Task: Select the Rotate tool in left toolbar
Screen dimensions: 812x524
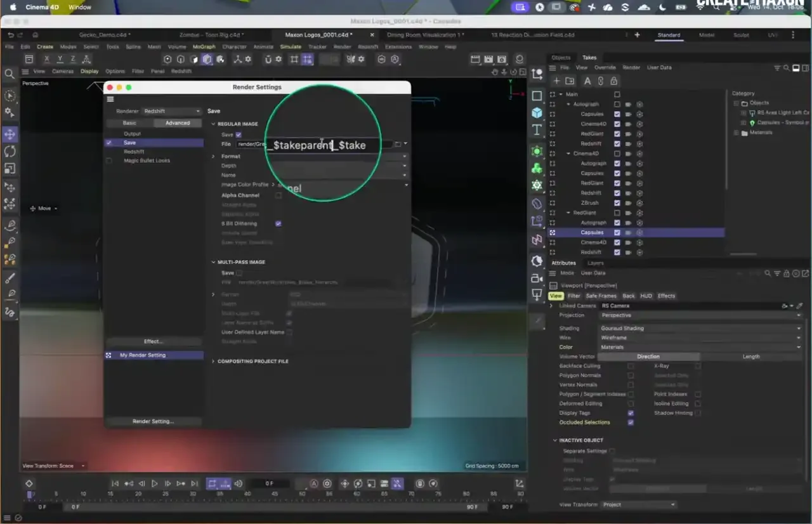Action: pyautogui.click(x=10, y=152)
